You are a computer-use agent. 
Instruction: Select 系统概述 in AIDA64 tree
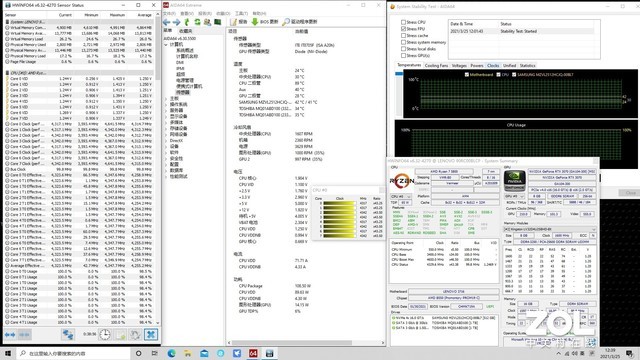(184, 50)
